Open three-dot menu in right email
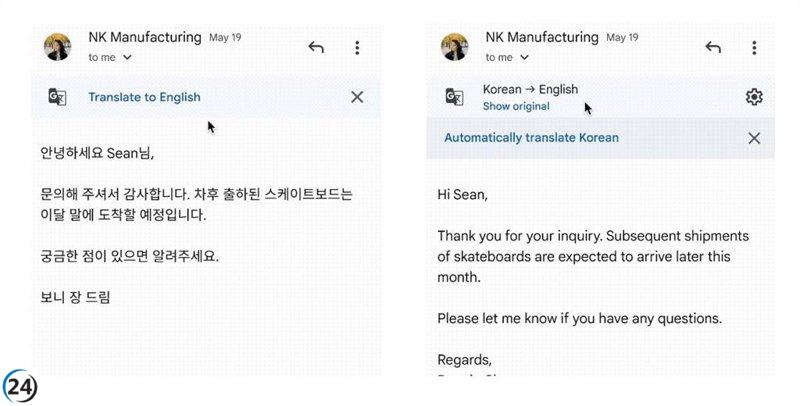800x406 pixels. pyautogui.click(x=754, y=47)
